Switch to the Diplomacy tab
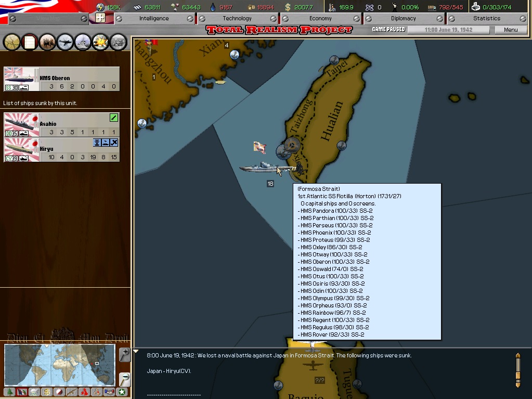The width and height of the screenshot is (532, 399). tap(404, 18)
